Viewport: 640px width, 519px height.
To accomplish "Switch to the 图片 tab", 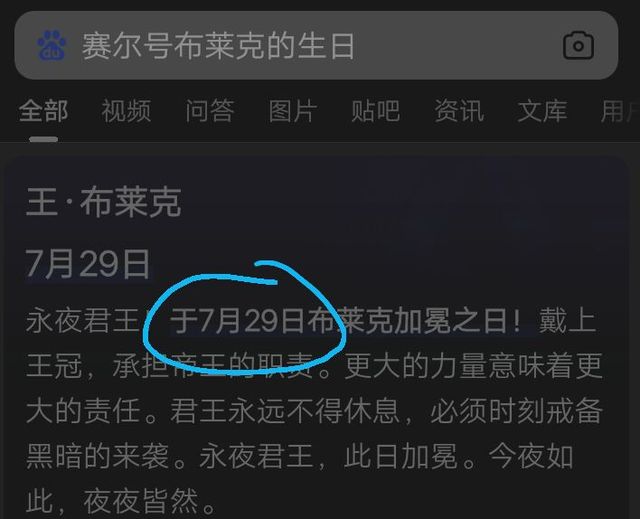I will pos(293,111).
